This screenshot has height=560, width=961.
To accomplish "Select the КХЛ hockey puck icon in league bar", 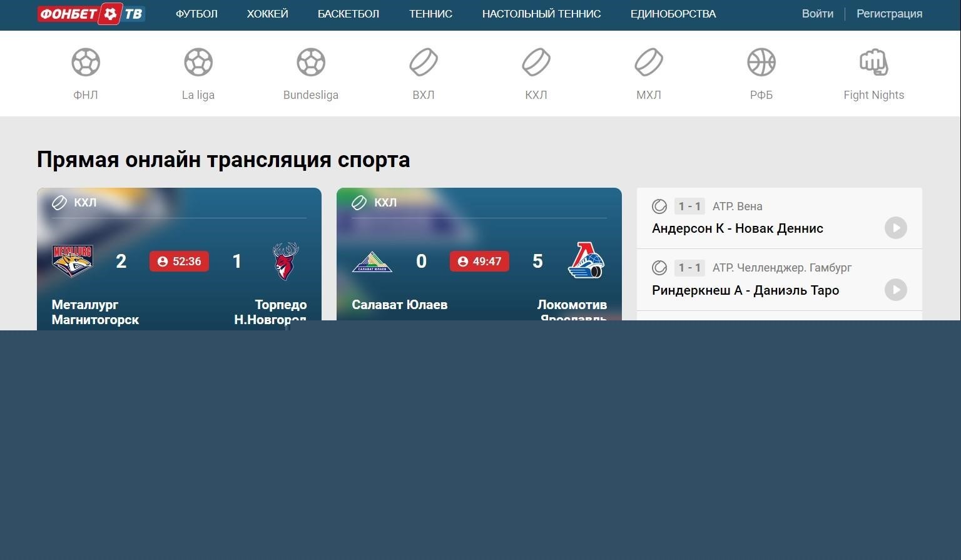I will [536, 62].
